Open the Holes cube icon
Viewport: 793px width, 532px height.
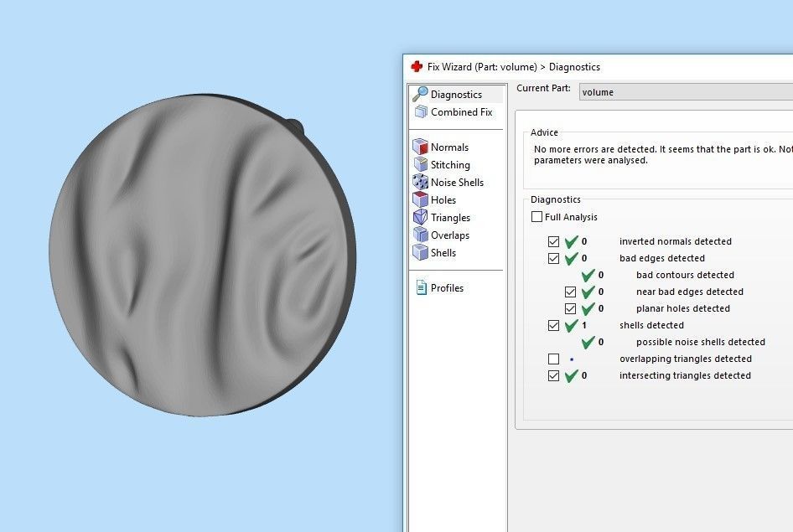420,199
